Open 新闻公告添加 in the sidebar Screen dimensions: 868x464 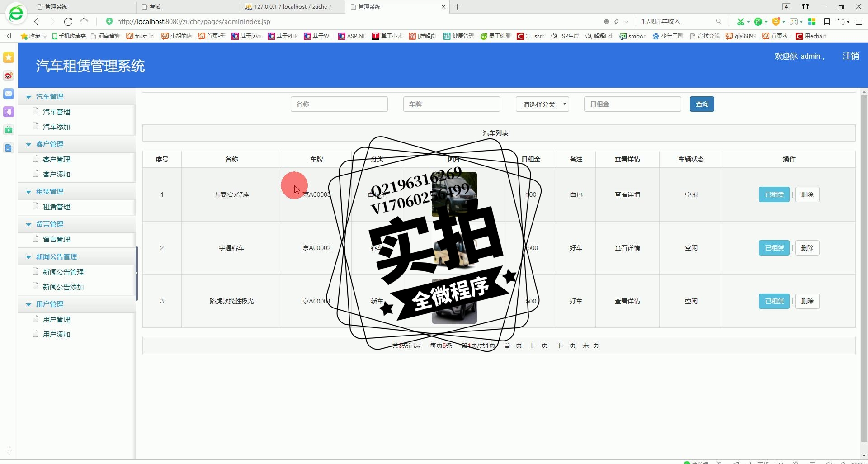click(x=63, y=287)
